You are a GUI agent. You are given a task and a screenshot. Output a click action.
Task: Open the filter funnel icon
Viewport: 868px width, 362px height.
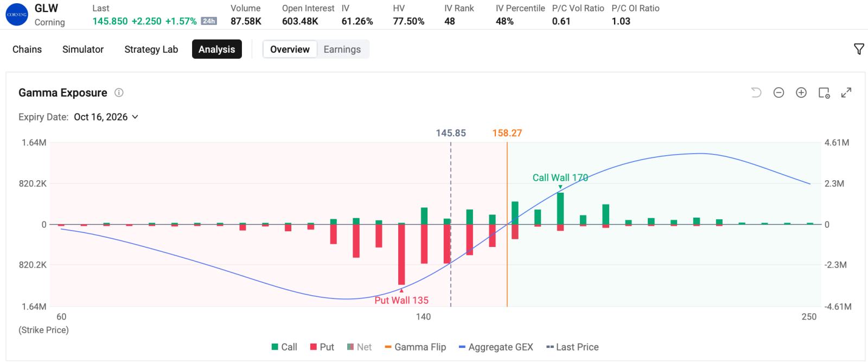859,49
